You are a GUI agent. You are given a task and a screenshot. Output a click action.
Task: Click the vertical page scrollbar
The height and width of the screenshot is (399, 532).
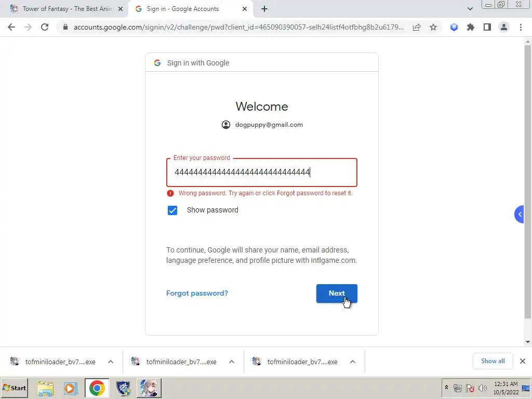pos(528,181)
